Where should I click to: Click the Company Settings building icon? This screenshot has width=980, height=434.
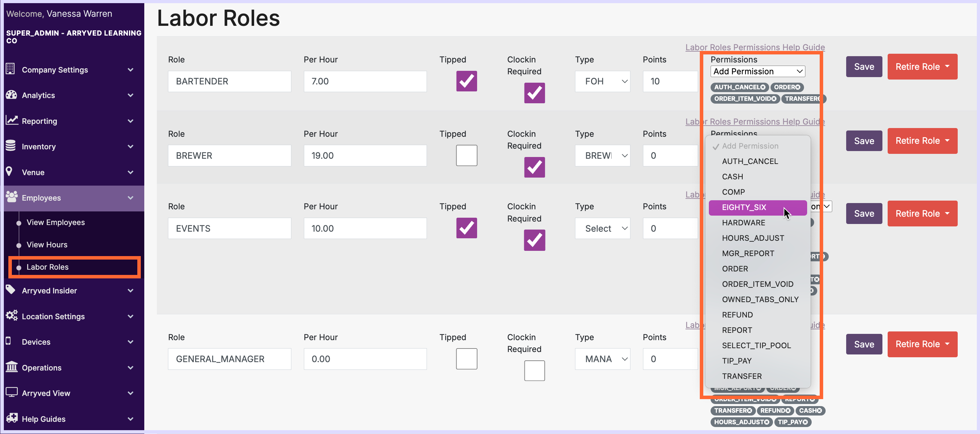pos(10,69)
